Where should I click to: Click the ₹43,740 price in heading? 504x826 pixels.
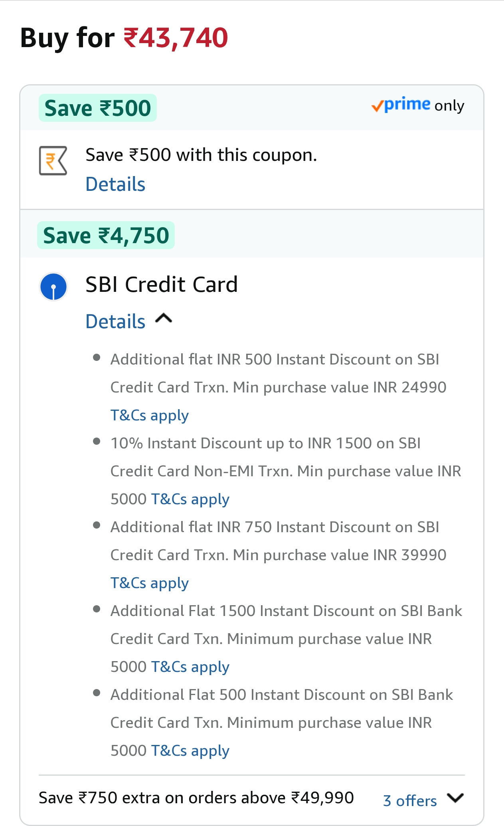[176, 38]
